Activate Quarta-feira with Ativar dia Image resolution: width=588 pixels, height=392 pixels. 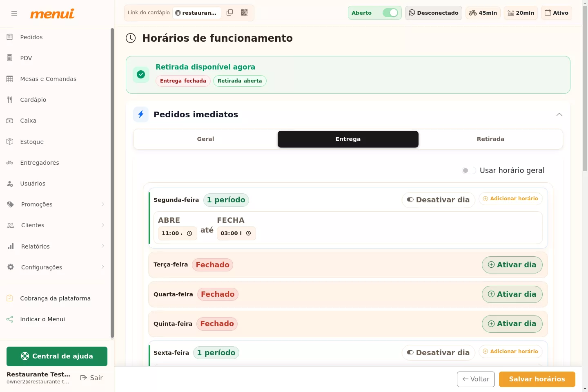coord(512,294)
